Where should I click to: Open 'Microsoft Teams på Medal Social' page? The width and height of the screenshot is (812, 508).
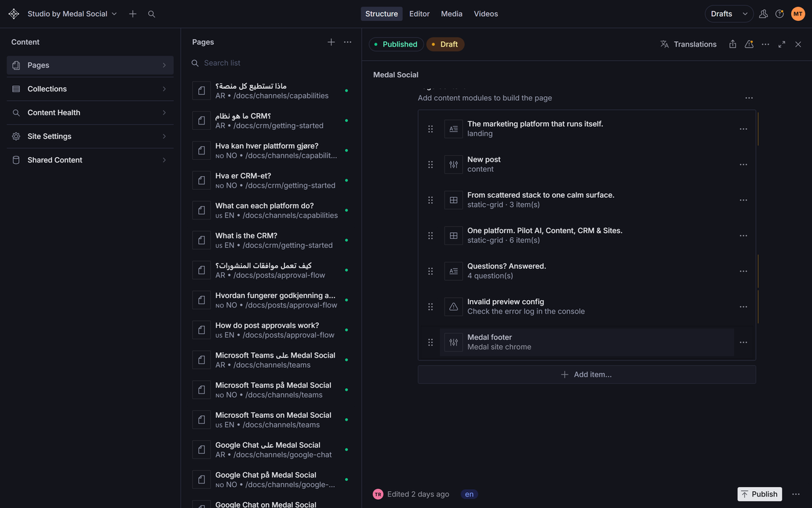tap(271, 389)
